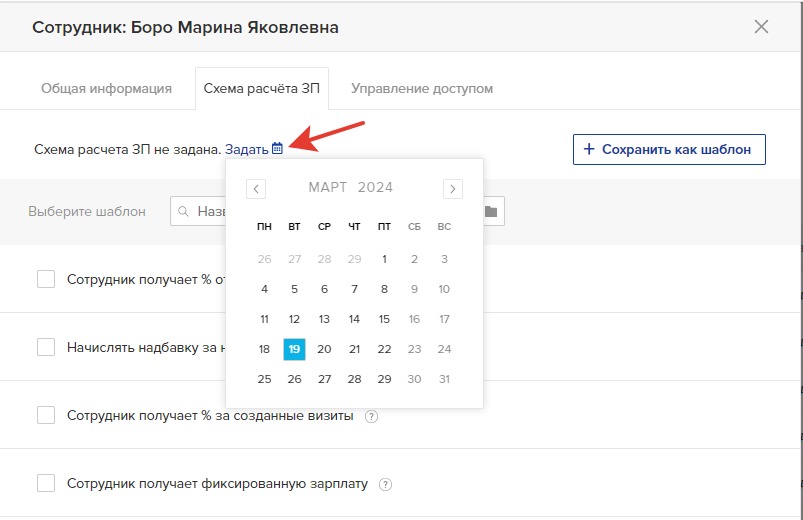Close the employee dialog with X

point(761,27)
